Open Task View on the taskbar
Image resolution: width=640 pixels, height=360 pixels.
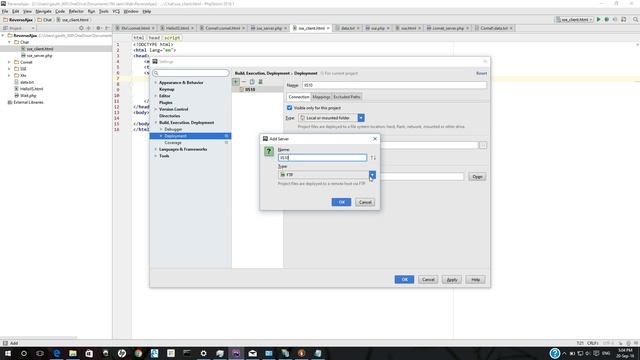coord(40,353)
